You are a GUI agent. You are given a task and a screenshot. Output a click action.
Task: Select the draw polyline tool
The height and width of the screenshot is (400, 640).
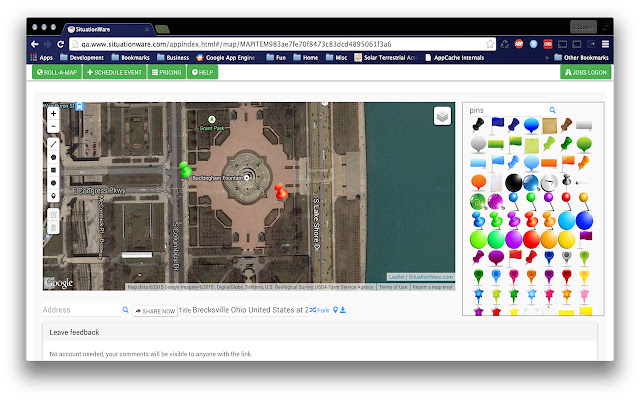pos(53,144)
